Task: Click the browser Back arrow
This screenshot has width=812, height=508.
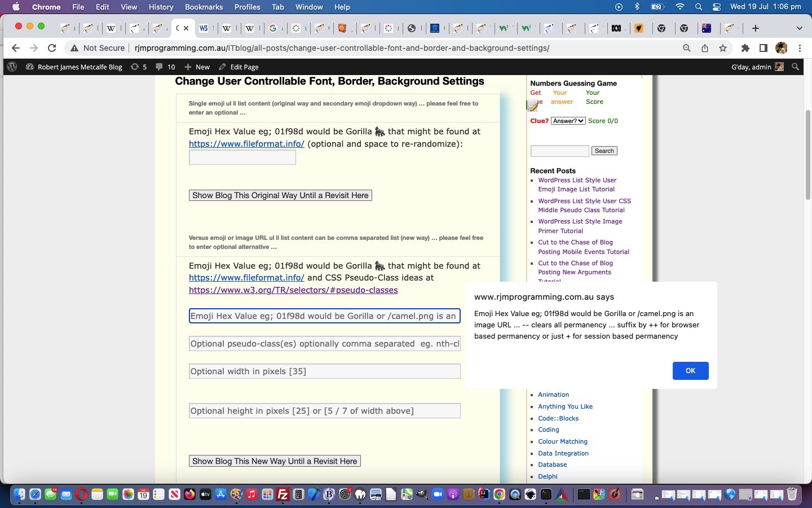Action: (x=16, y=48)
